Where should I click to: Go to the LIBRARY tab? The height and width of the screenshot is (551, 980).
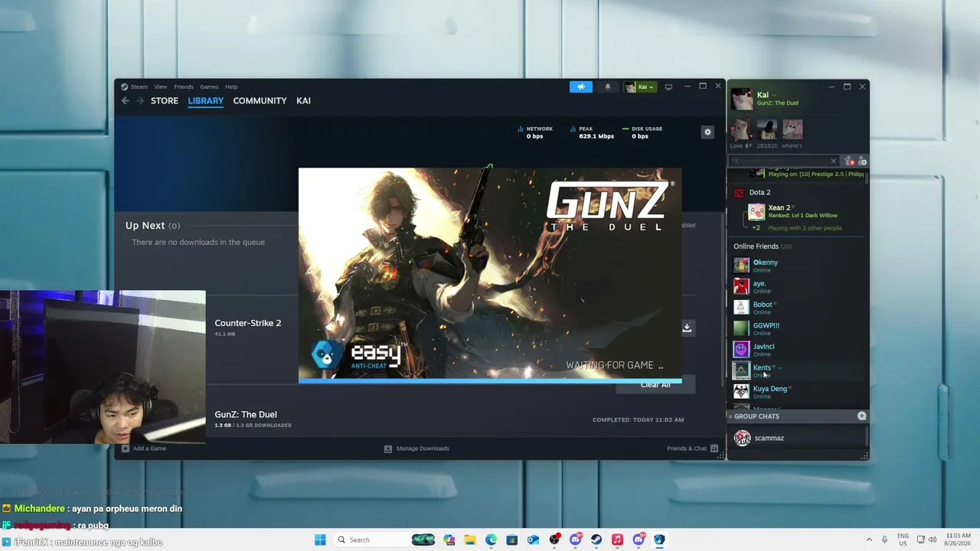click(206, 101)
